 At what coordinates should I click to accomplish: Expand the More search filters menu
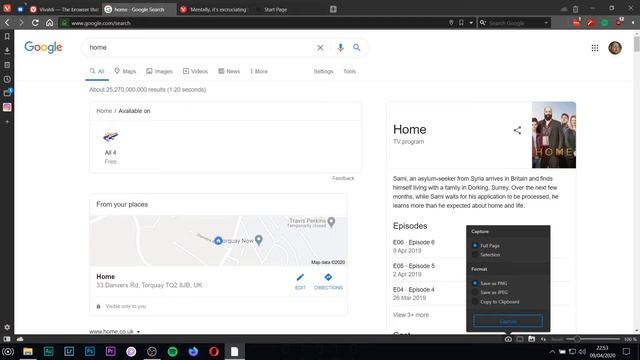click(259, 71)
